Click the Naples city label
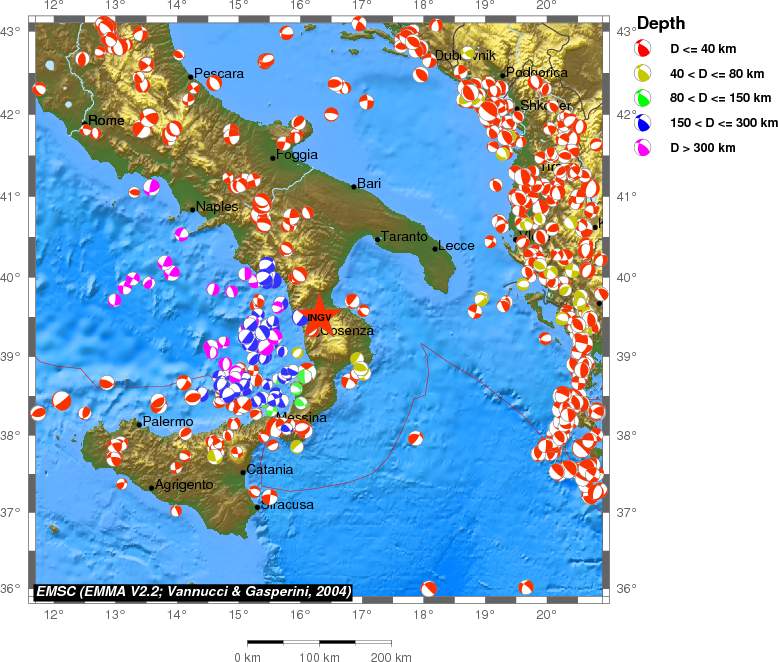The height and width of the screenshot is (662, 778). click(217, 206)
